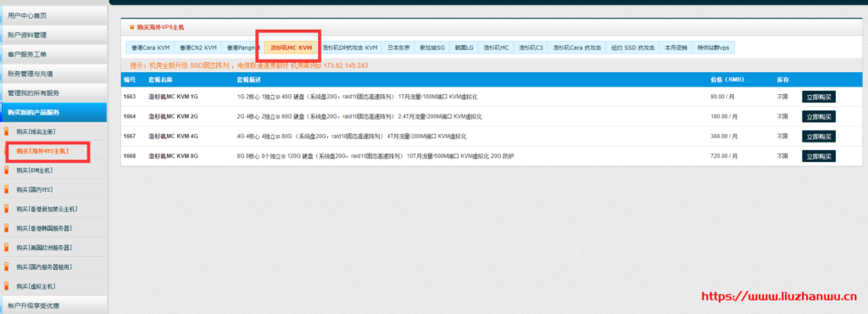Click the 套餐名称 column header

(x=160, y=80)
